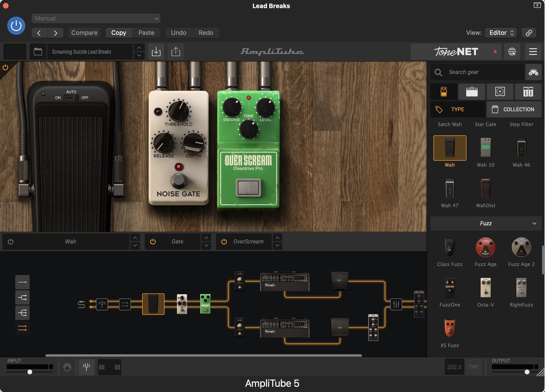Select the Wah 47 pedal

450,189
